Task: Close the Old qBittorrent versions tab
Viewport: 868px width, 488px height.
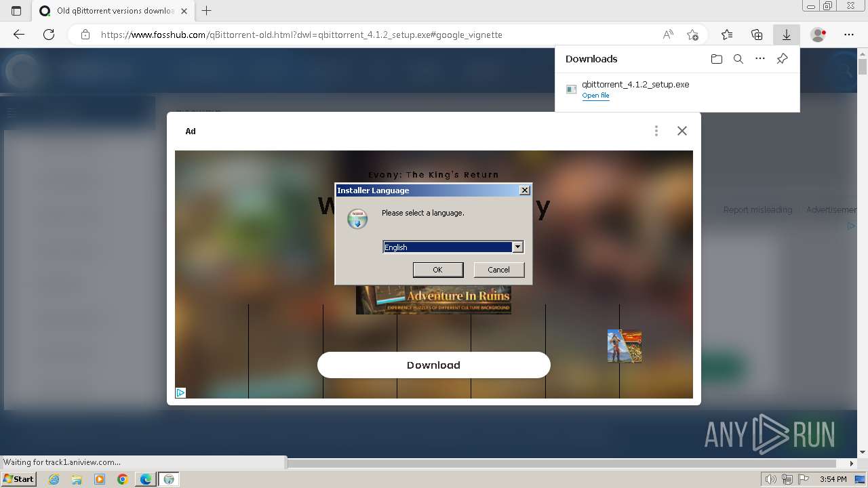Action: click(x=184, y=11)
